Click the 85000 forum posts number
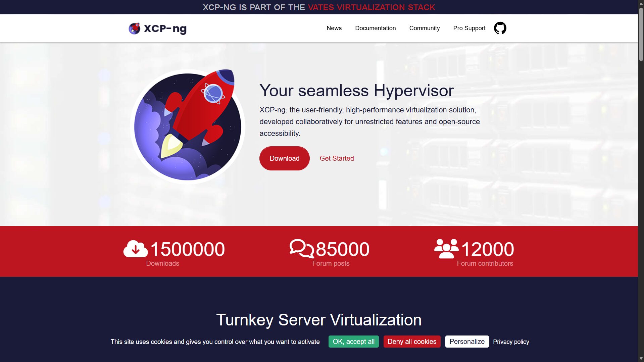The width and height of the screenshot is (644, 362). [343, 249]
